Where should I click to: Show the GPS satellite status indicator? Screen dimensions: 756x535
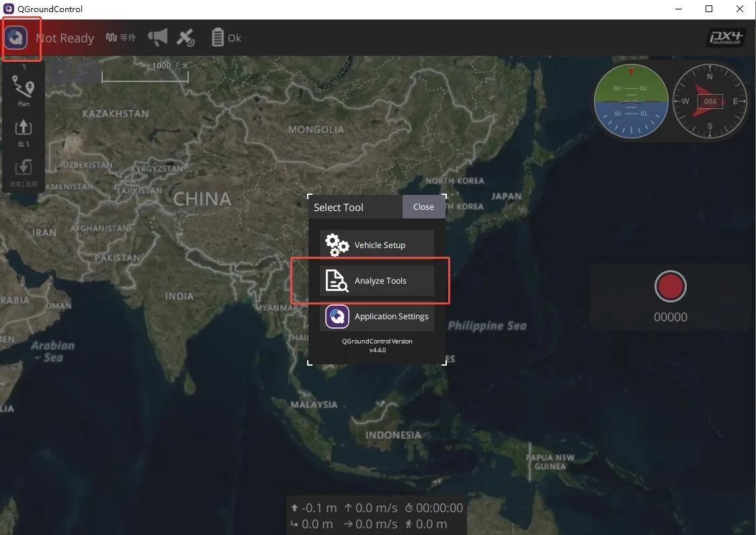tap(185, 38)
